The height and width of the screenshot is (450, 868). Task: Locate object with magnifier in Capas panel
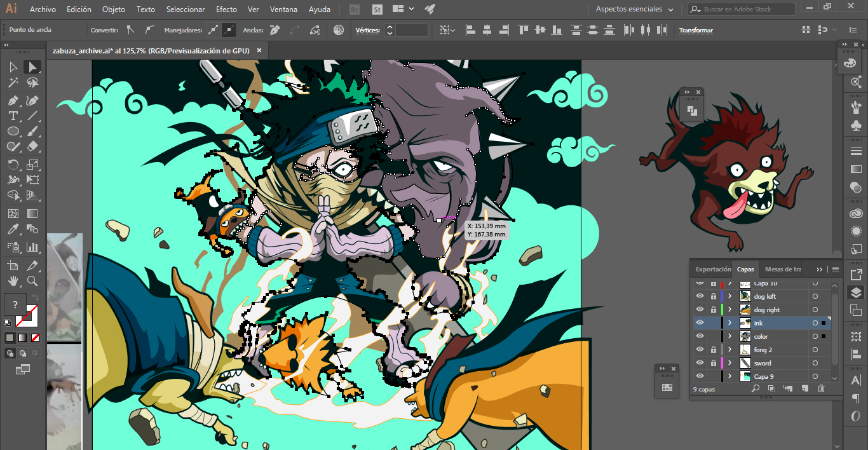click(x=756, y=388)
